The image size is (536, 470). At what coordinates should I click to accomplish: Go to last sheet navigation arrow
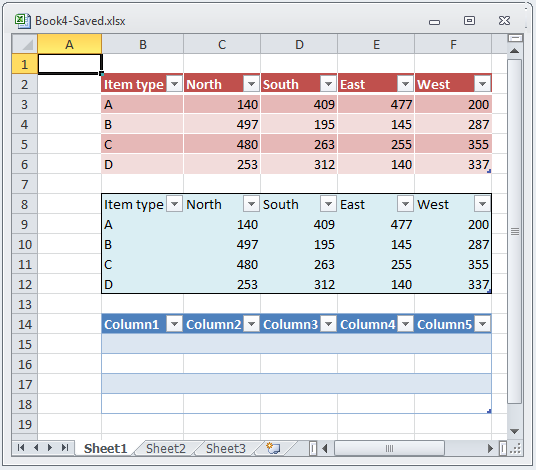pyautogui.click(x=65, y=447)
